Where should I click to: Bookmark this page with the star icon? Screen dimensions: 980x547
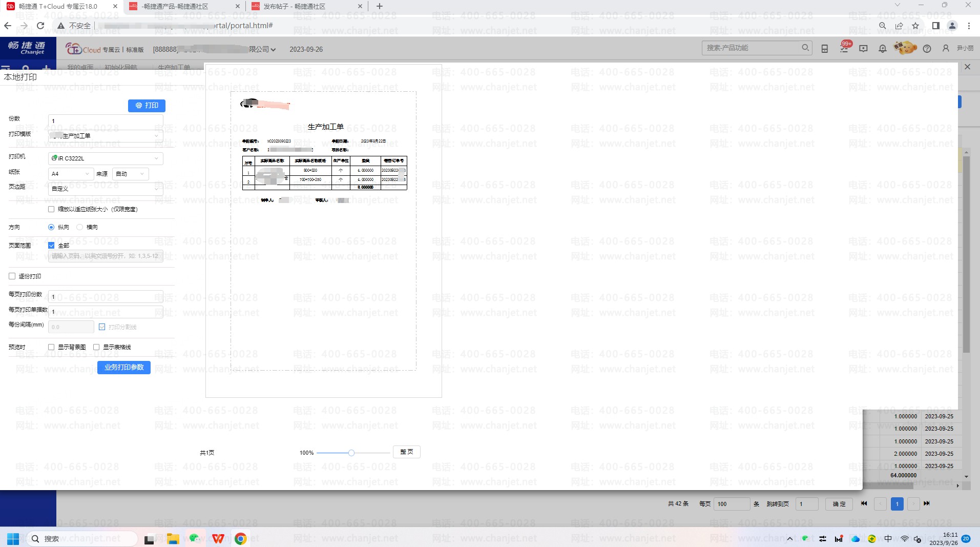click(915, 26)
